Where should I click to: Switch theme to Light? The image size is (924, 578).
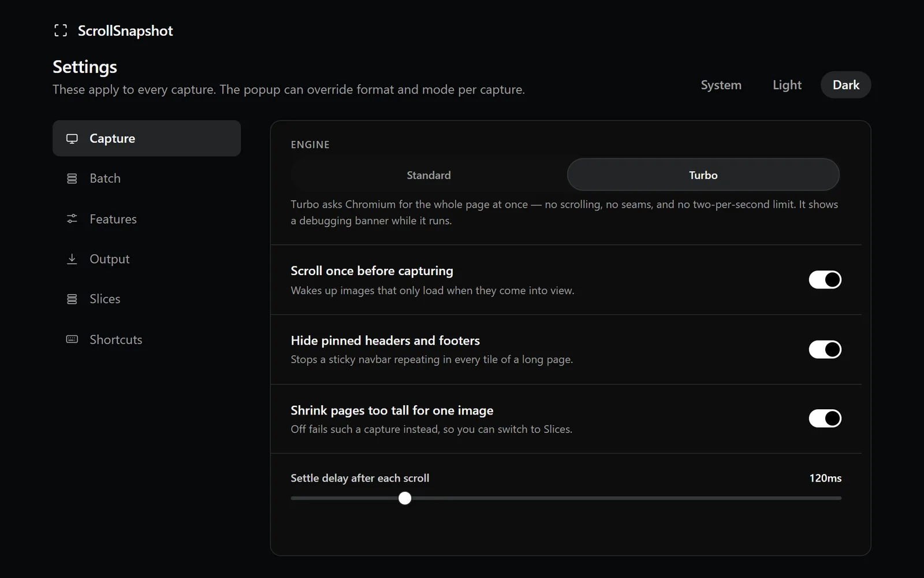[787, 85]
